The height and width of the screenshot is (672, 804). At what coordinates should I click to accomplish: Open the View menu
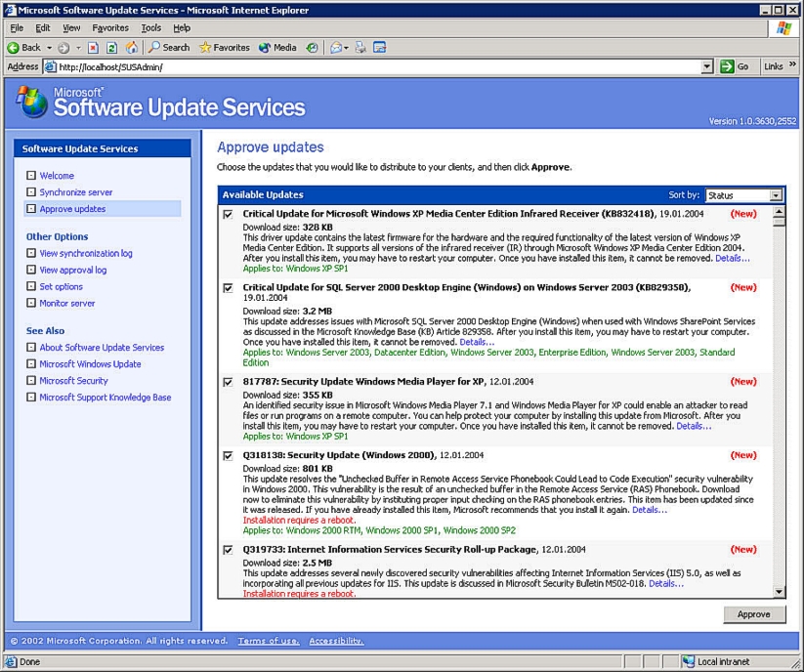(x=71, y=28)
